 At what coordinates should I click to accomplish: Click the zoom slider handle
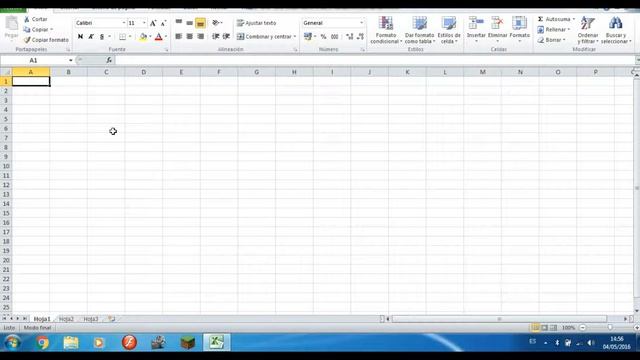point(610,327)
